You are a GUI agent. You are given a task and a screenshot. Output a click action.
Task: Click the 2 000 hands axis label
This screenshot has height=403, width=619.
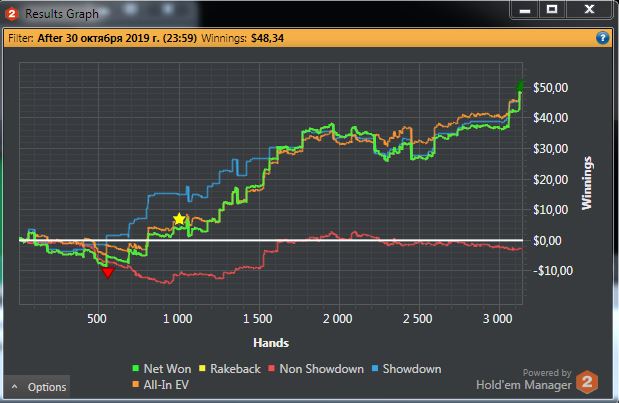pyautogui.click(x=338, y=319)
